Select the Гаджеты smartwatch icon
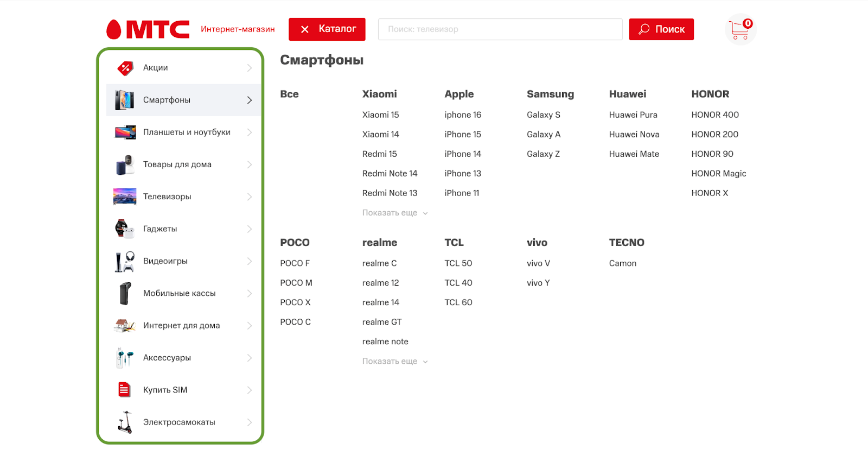This screenshot has height=449, width=868. pos(124,229)
